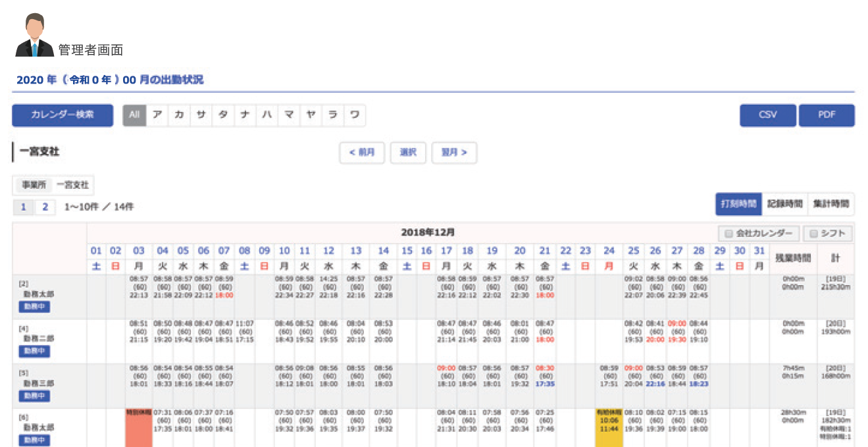Enable the 会社カレンダー checkbox

click(x=728, y=233)
